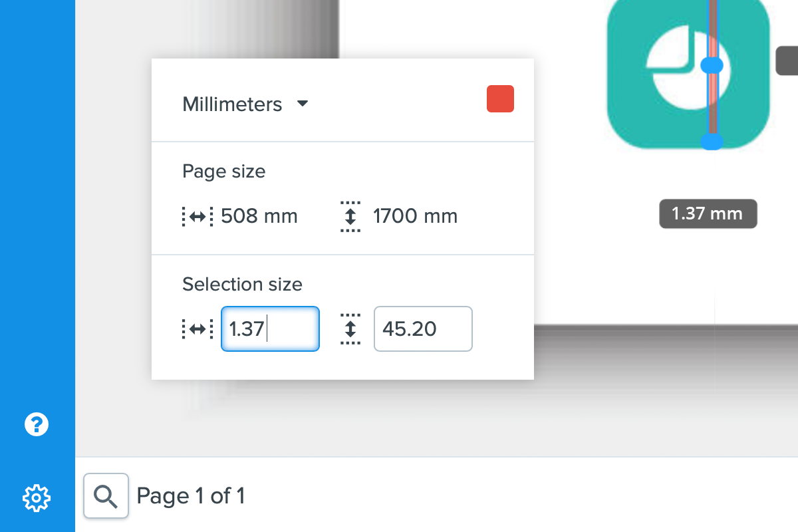The image size is (798, 532).
Task: Click the page size width arrow icon
Action: [197, 216]
